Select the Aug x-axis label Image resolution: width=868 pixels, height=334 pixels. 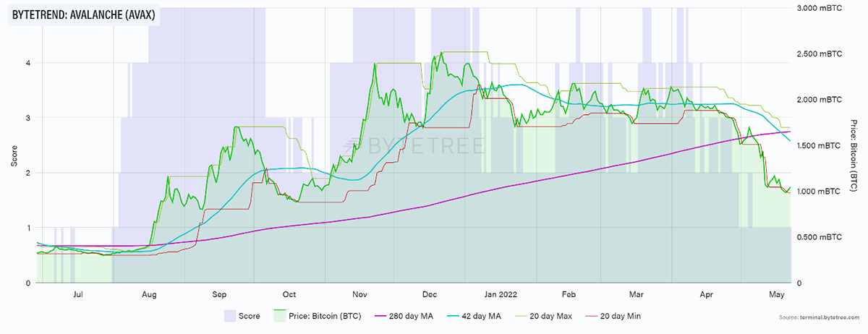[149, 294]
